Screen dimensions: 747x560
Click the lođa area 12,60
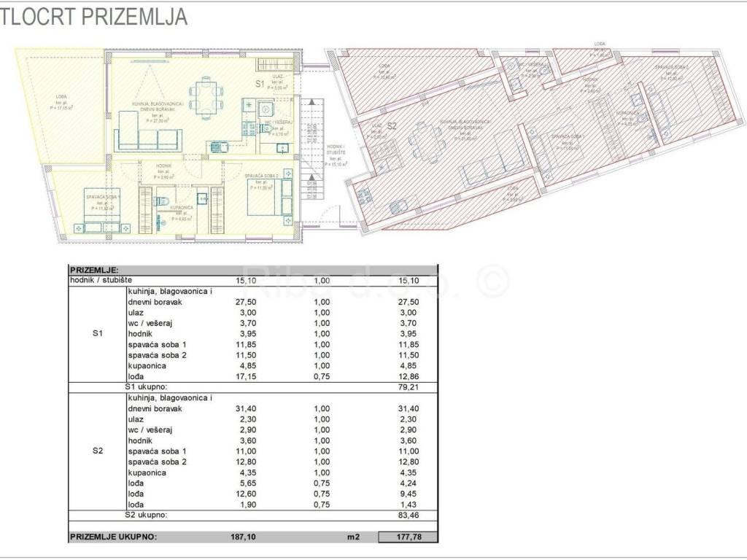[246, 494]
